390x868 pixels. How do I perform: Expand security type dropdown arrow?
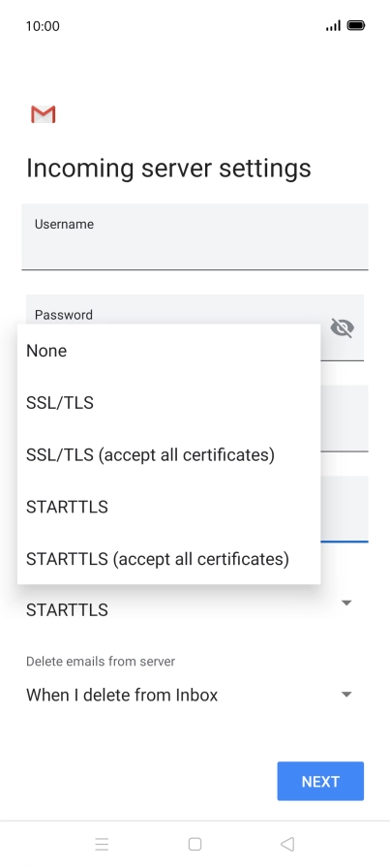[x=346, y=603]
